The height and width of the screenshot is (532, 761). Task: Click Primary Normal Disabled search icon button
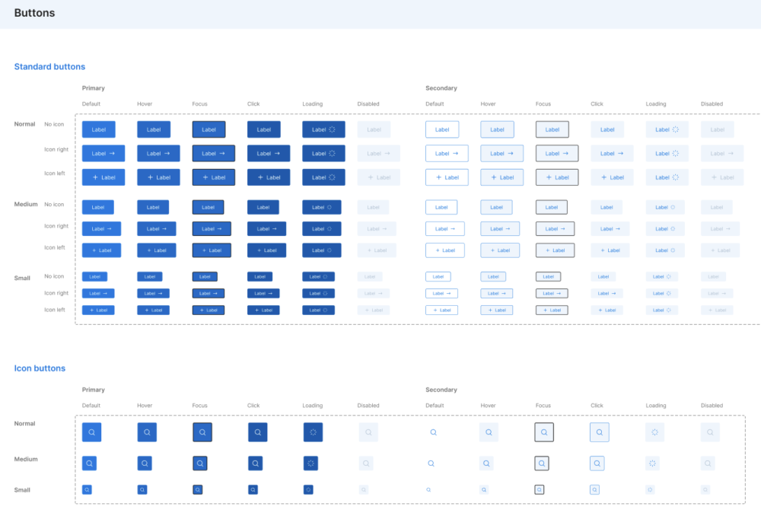368,432
